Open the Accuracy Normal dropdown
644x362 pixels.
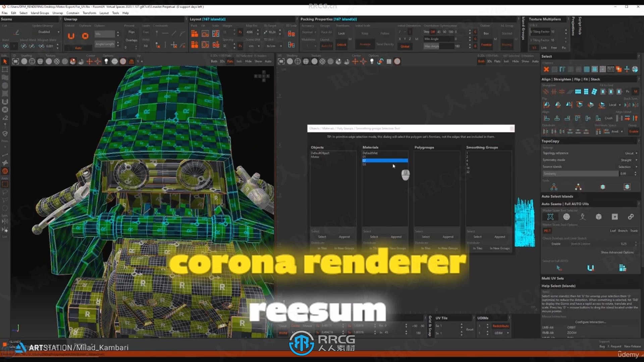pyautogui.click(x=309, y=32)
